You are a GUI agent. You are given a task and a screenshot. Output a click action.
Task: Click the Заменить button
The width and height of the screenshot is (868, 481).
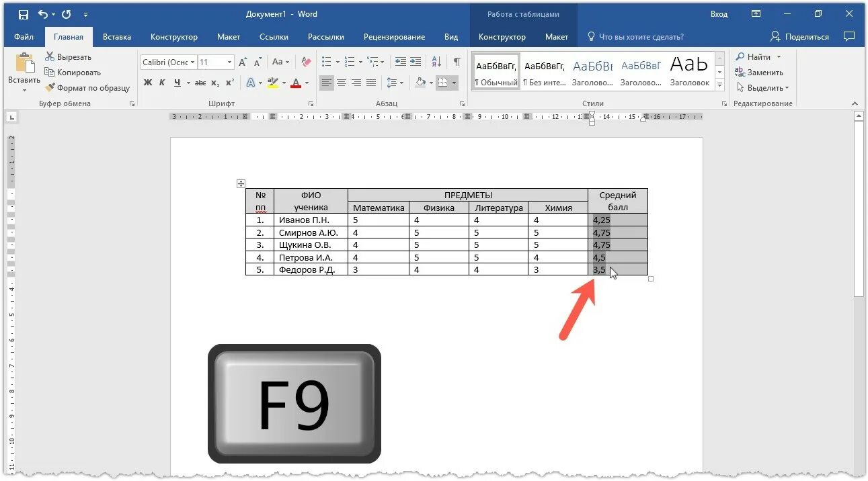coord(759,73)
